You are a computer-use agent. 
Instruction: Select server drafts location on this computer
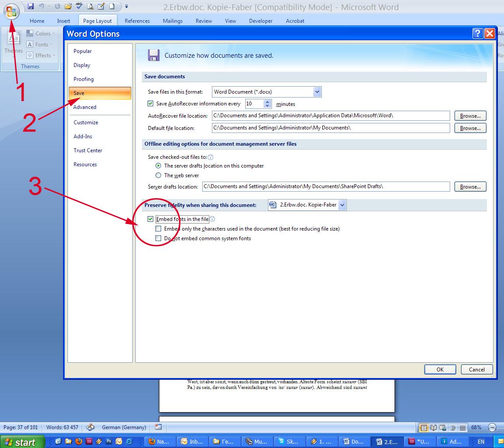pos(158,166)
